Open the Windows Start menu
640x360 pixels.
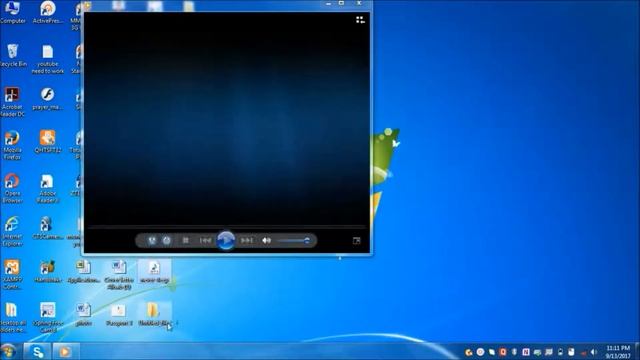point(9,351)
